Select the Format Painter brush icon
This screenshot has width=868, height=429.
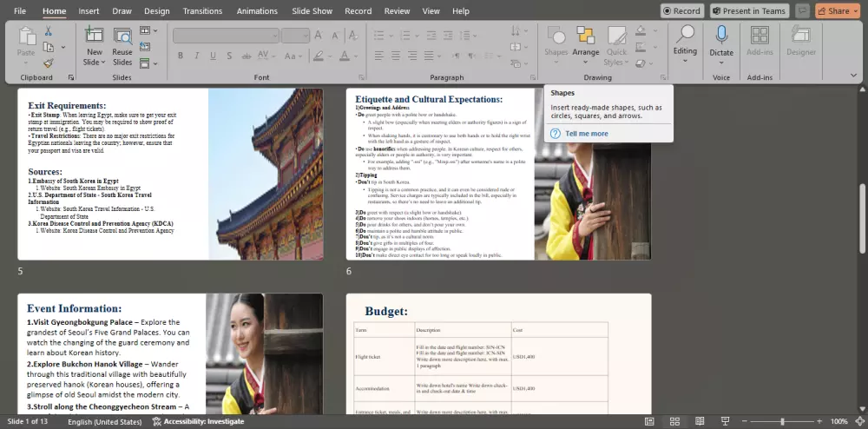pyautogui.click(x=49, y=63)
